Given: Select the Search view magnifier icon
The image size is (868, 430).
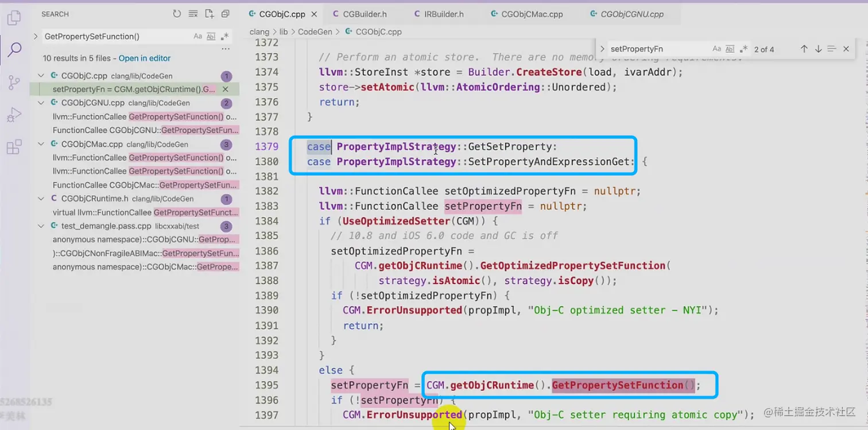Looking at the screenshot, I should (x=14, y=49).
